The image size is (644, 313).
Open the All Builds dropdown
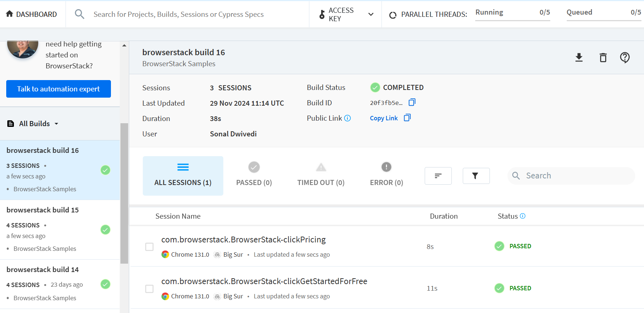[56, 124]
